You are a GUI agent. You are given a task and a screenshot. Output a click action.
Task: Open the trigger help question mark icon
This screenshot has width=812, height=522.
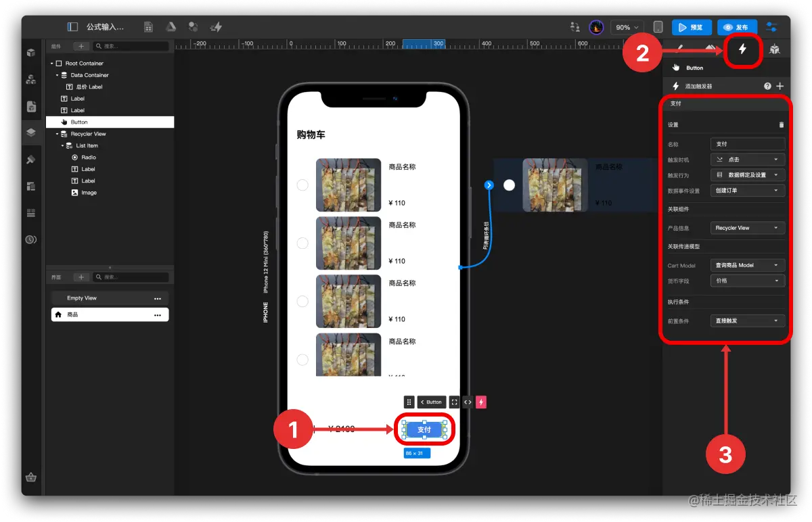(x=767, y=87)
